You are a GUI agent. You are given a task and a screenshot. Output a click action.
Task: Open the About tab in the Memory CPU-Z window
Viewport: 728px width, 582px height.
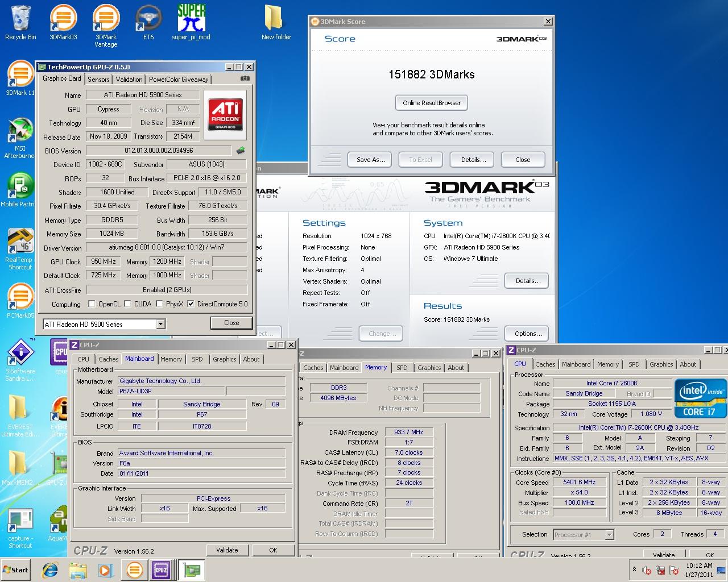pyautogui.click(x=456, y=368)
